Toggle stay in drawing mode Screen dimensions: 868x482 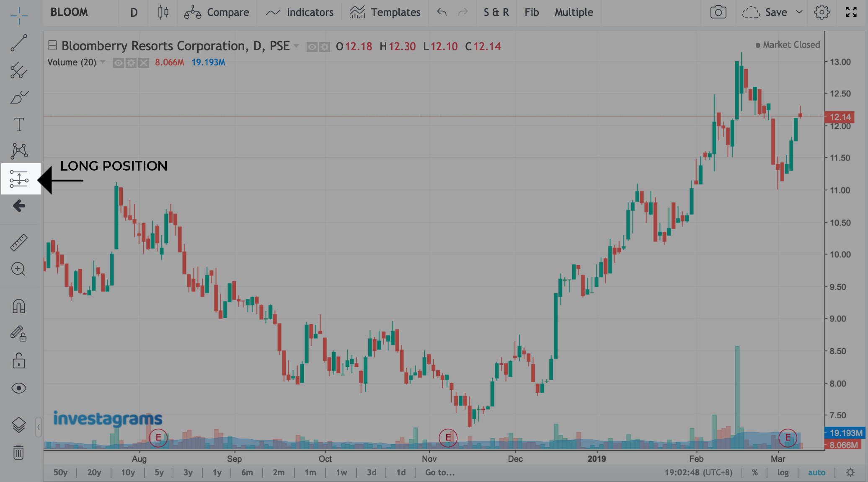click(x=19, y=334)
